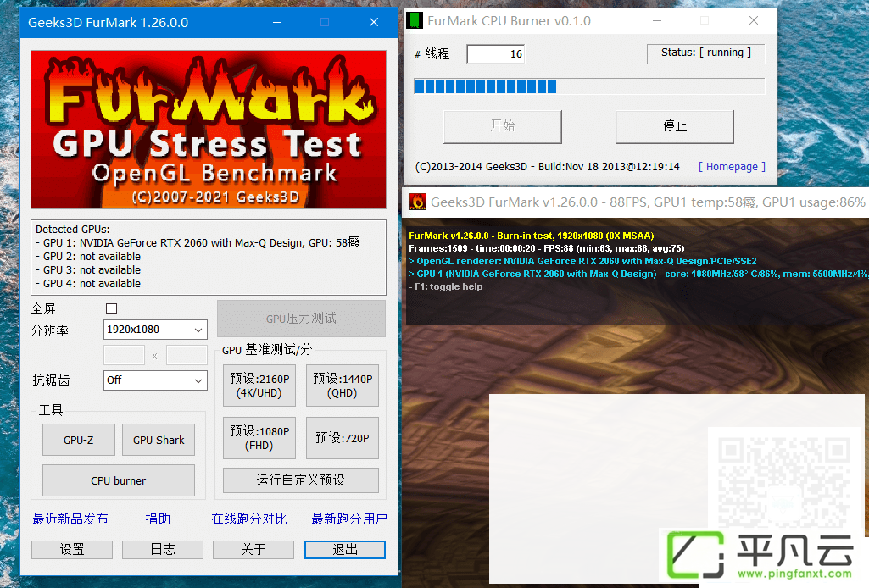Open the Homepage link in CPU Burner
Screen dimensions: 869x588
pyautogui.click(x=732, y=167)
